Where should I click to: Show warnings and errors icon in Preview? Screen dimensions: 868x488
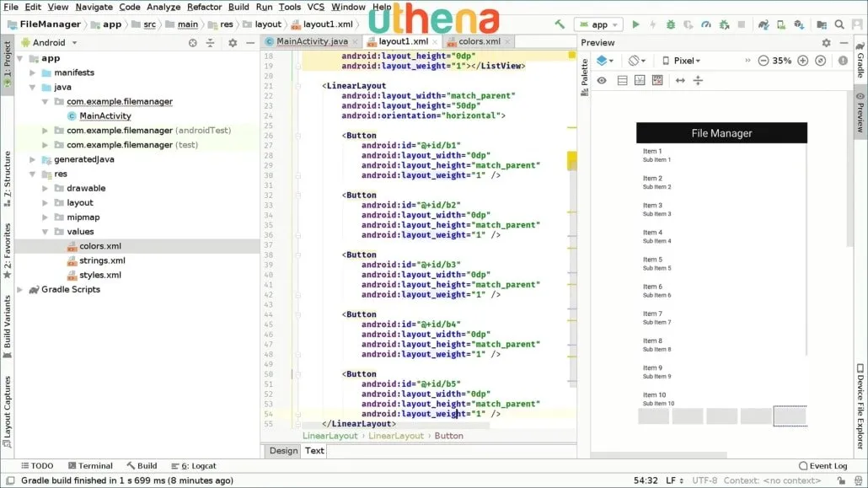(x=843, y=61)
